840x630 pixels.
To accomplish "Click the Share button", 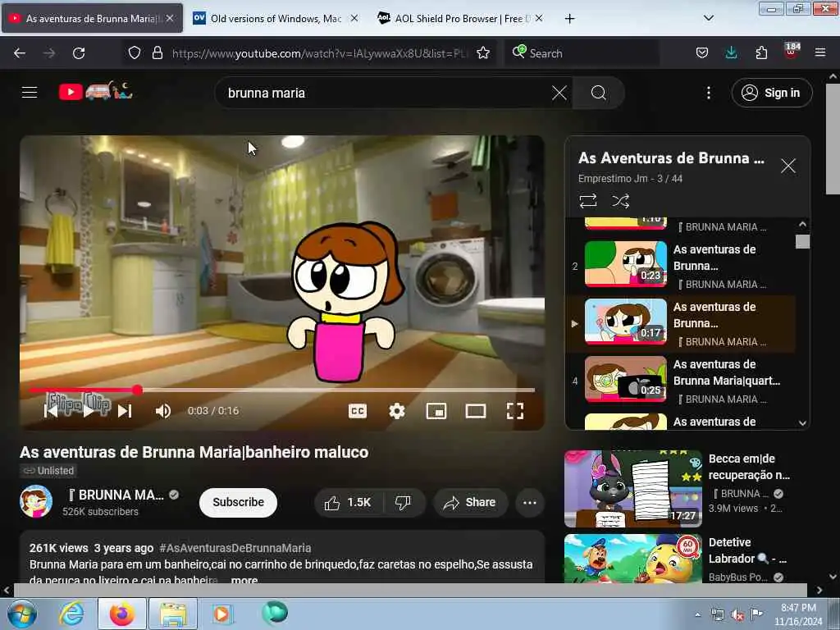I will (x=470, y=503).
